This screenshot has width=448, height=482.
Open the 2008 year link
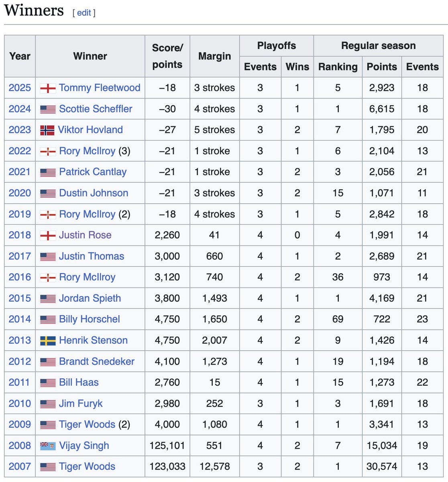point(20,446)
